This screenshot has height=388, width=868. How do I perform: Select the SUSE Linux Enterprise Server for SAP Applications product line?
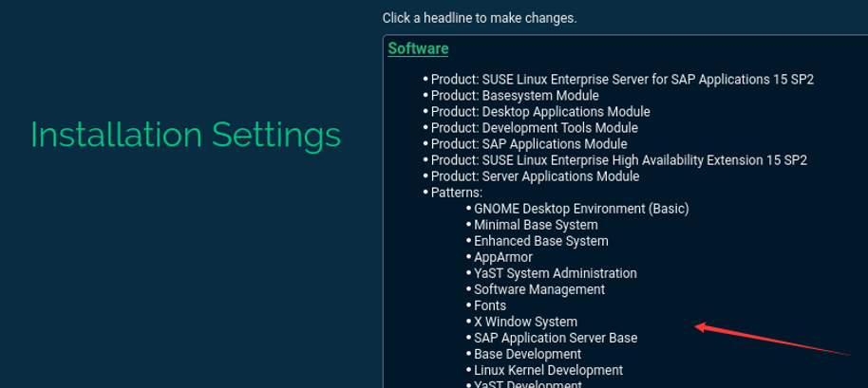click(x=622, y=80)
